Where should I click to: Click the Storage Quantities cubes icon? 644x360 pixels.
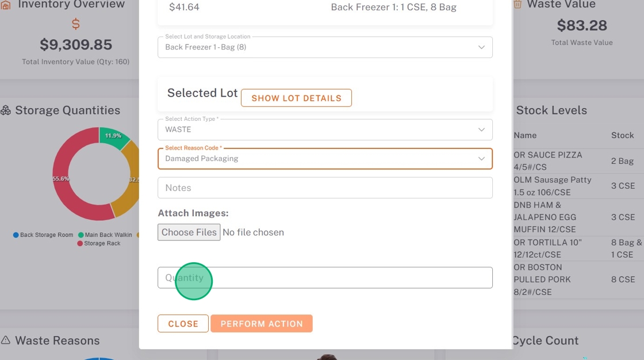(6, 110)
